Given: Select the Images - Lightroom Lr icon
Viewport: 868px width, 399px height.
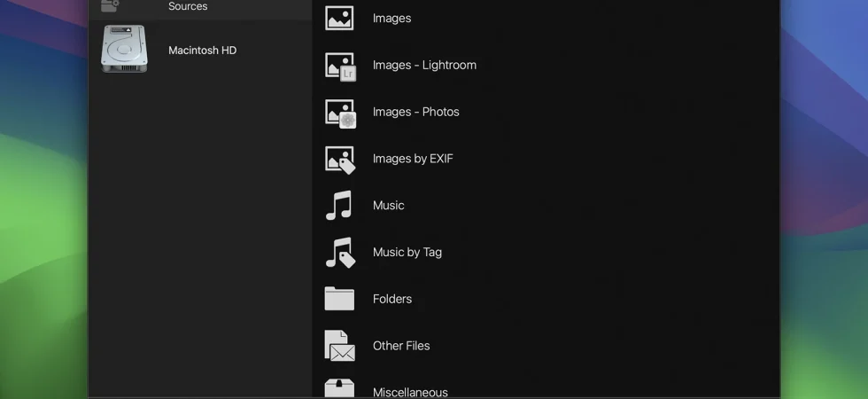Looking at the screenshot, I should (x=340, y=66).
